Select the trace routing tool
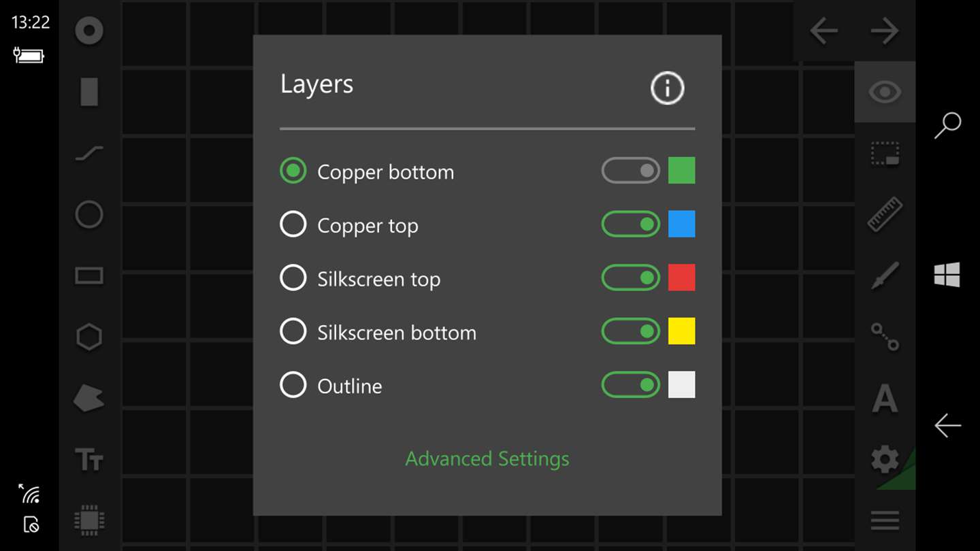This screenshot has height=551, width=980. pyautogui.click(x=89, y=153)
